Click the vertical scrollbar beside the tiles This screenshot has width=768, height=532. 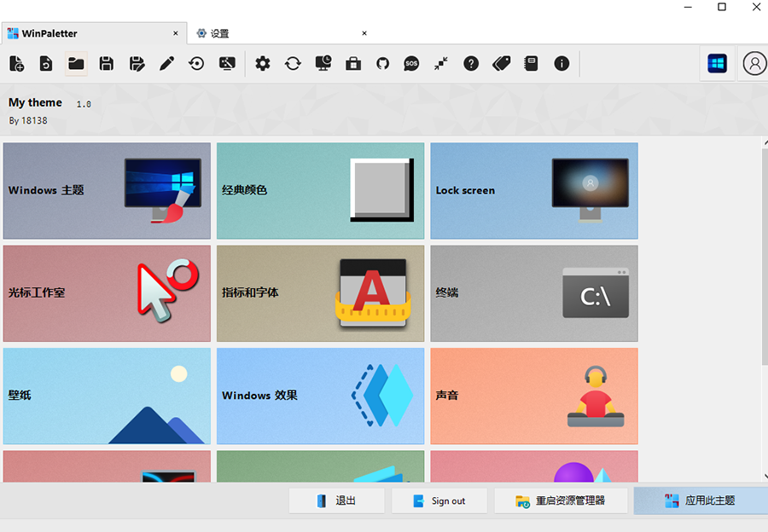click(765, 257)
